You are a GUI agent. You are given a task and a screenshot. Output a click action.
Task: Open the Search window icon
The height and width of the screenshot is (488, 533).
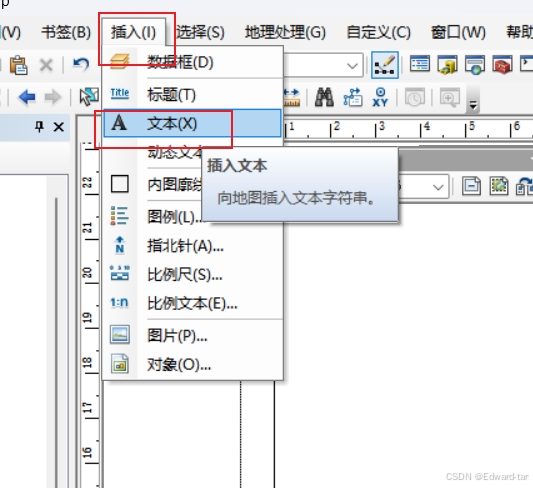(x=475, y=65)
